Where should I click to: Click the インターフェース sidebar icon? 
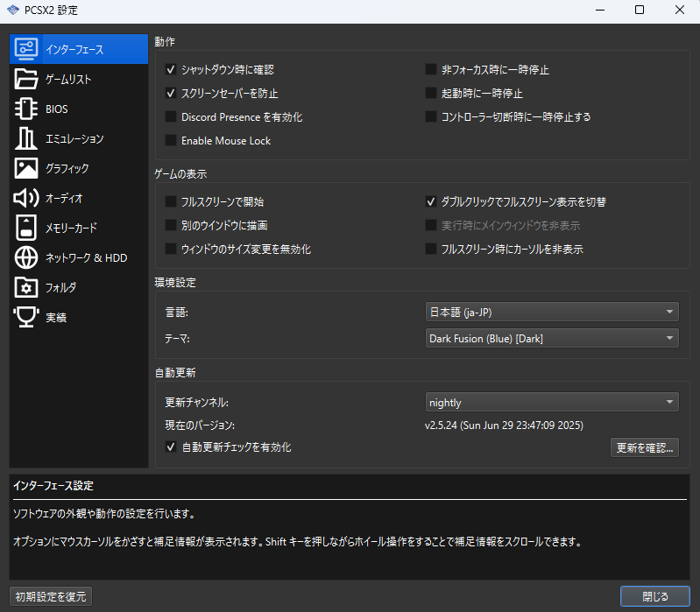click(x=26, y=49)
